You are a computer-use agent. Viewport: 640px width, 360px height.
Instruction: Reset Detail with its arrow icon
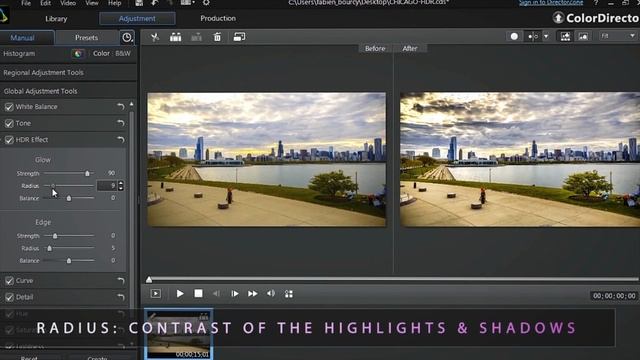click(x=121, y=297)
